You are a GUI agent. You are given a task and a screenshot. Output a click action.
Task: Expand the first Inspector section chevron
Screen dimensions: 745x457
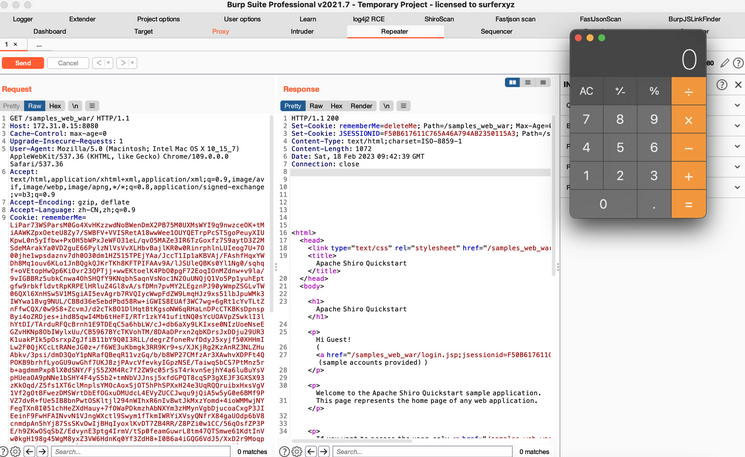737,105
